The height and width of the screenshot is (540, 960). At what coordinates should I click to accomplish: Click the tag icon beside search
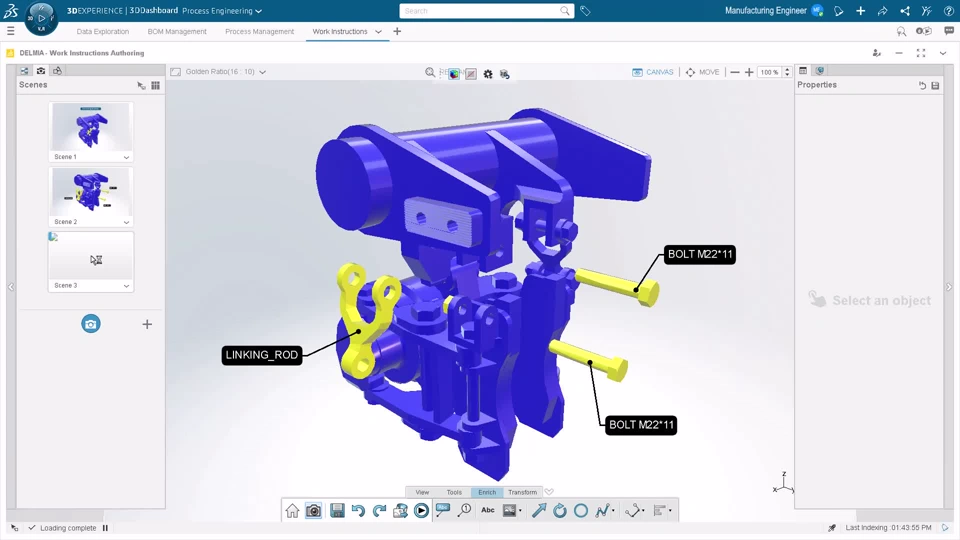(x=585, y=11)
